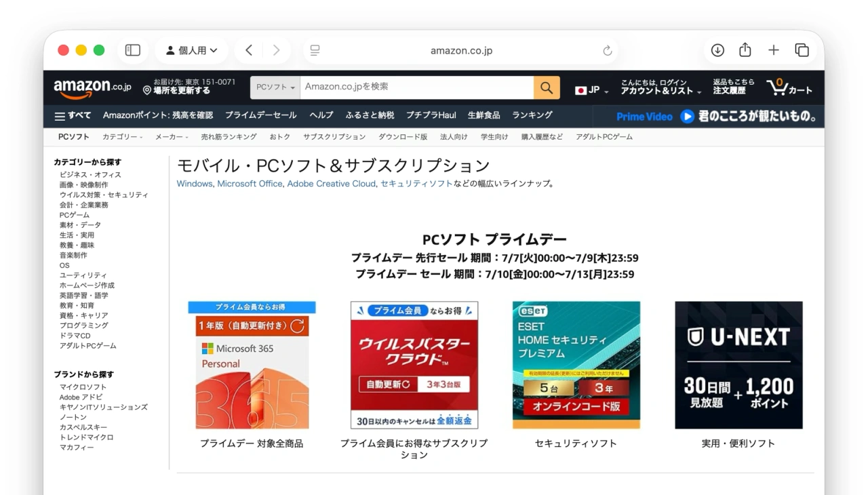Toggle the Safari sidebar icon
This screenshot has height=495, width=868.
[x=133, y=50]
